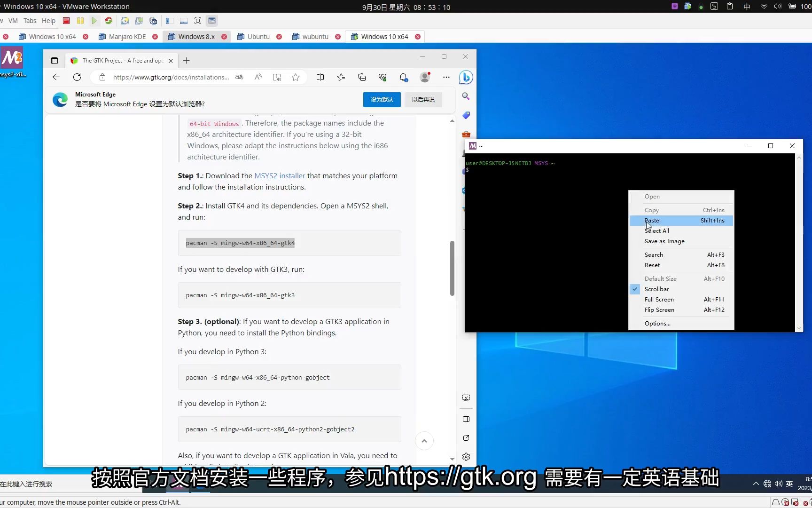Screen dimensions: 812x508
Task: Open the MSYS2 installer link
Action: click(280, 175)
